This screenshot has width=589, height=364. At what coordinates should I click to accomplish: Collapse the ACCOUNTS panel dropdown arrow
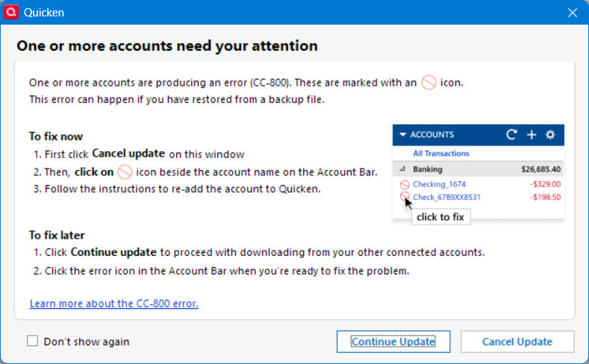click(402, 135)
